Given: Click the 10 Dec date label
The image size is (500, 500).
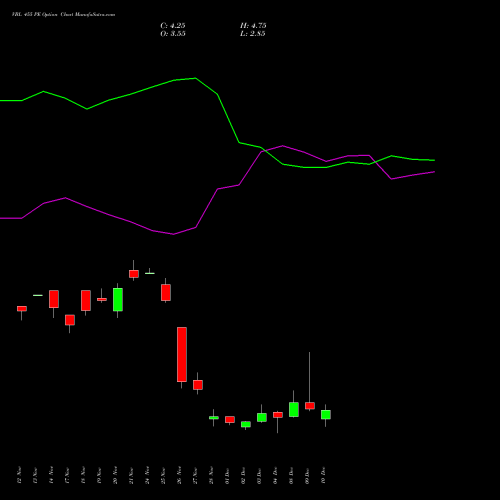Looking at the screenshot, I should 323,475.
